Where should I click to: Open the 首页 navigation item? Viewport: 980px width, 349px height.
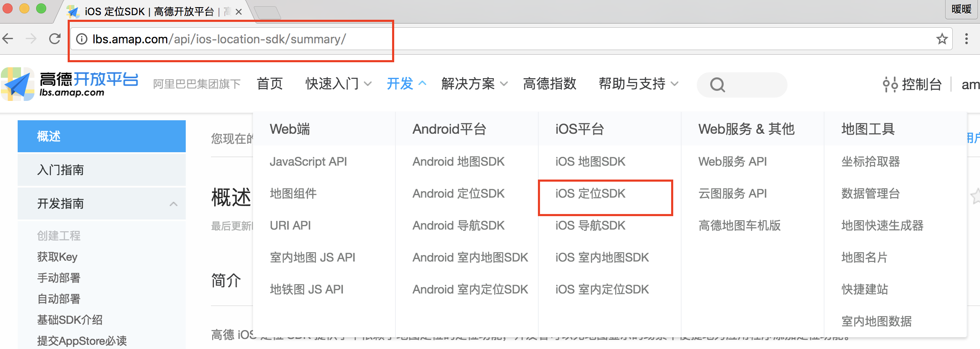(x=270, y=84)
